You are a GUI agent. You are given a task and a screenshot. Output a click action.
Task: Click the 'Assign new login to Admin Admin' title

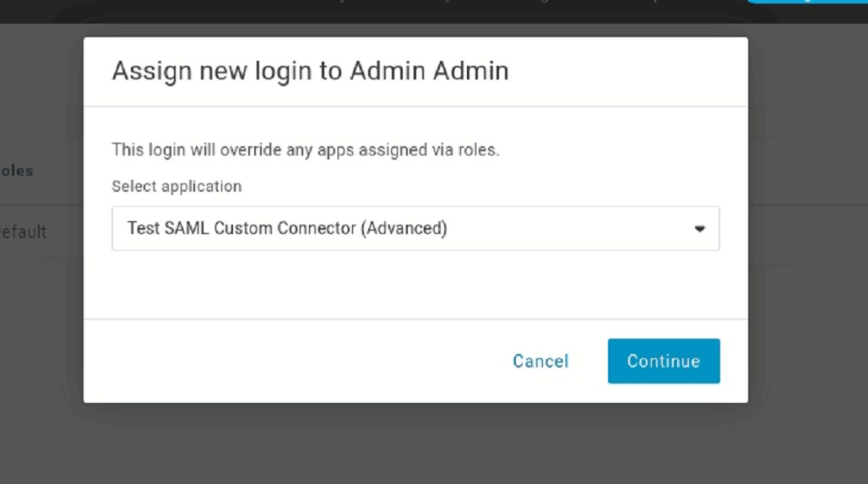coord(310,71)
